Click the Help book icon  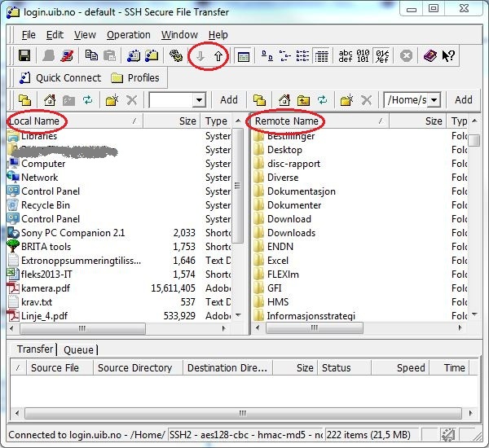pos(430,56)
